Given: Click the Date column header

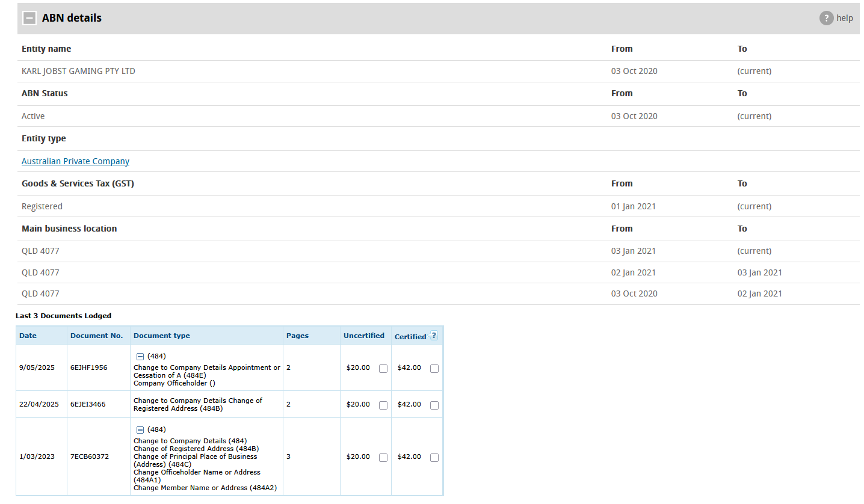Looking at the screenshot, I should pos(28,336).
